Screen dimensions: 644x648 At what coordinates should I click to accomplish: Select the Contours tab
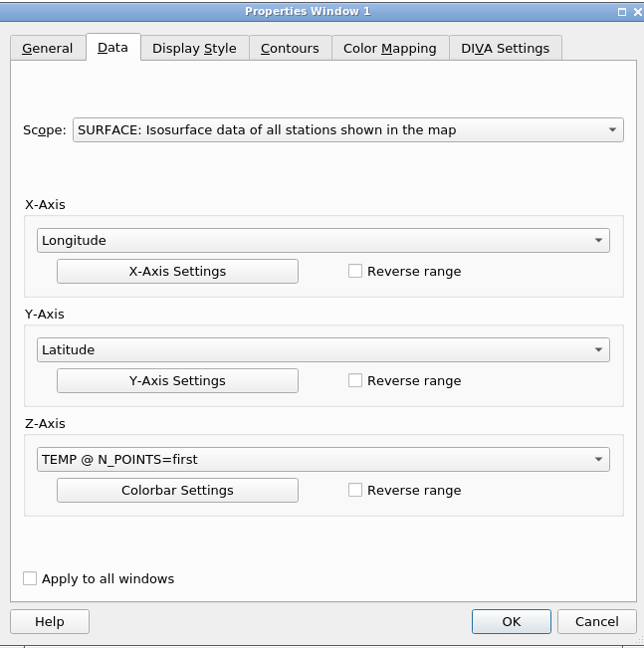coord(290,48)
